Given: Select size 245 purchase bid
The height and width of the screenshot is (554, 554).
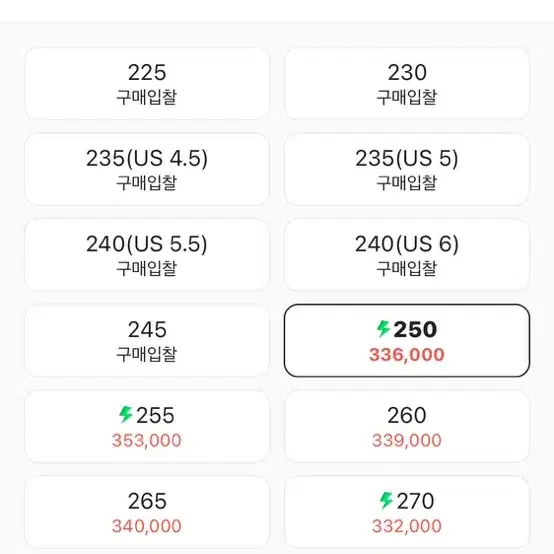Looking at the screenshot, I should 147,341.
